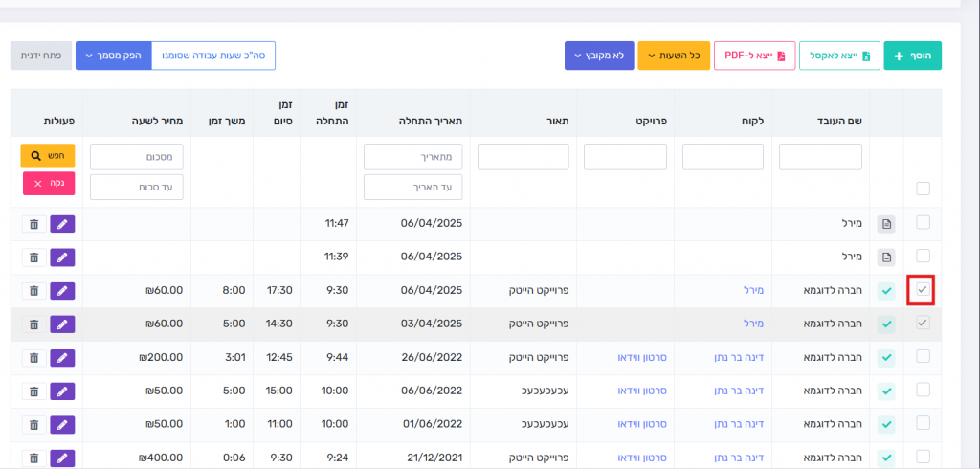Open the דינה בר נתן link on the 26/06/2022 row

click(x=740, y=357)
